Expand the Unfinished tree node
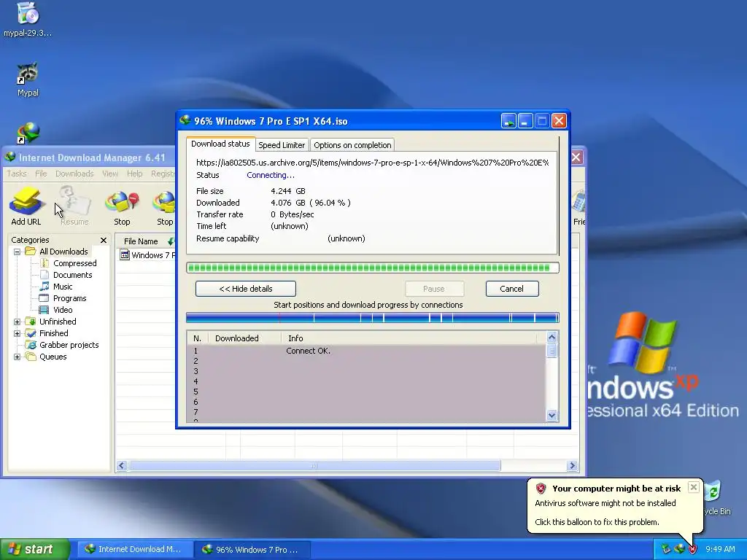Screen dimensions: 747x560 click(x=18, y=322)
